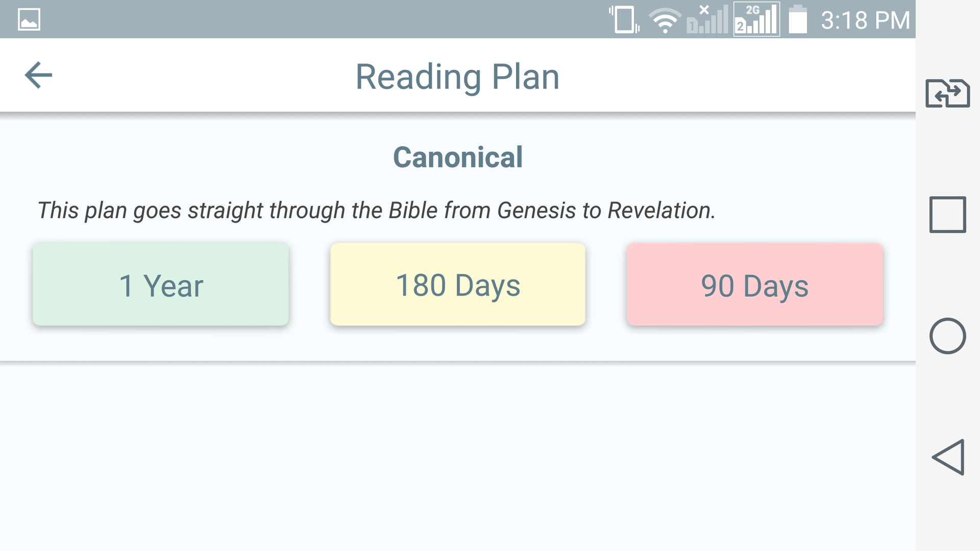The image size is (980, 551).
Task: Tap the green 1 Year color tile
Action: point(160,285)
